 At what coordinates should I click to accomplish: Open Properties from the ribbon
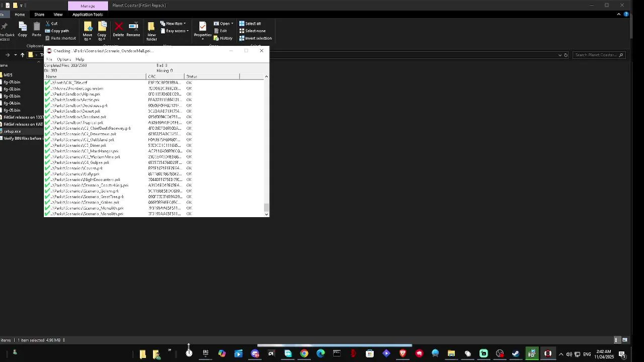(202, 29)
